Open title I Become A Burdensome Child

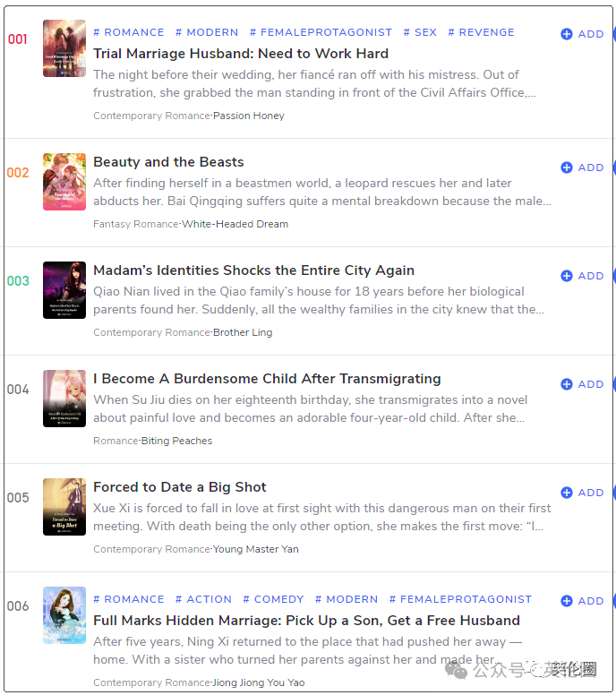coord(267,379)
